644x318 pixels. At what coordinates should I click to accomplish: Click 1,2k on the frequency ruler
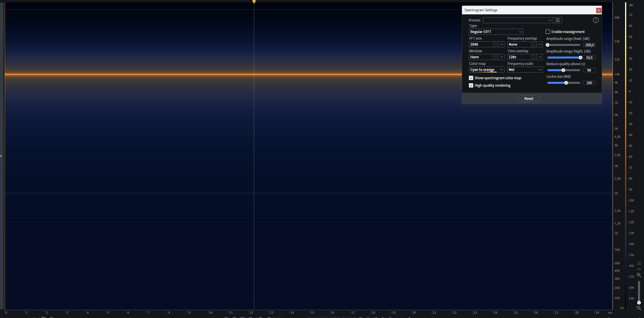coord(618,223)
